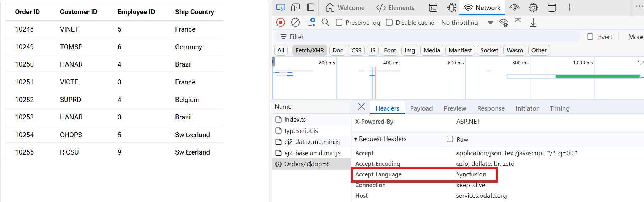
Task: Check the Disable cache option
Action: click(x=389, y=23)
